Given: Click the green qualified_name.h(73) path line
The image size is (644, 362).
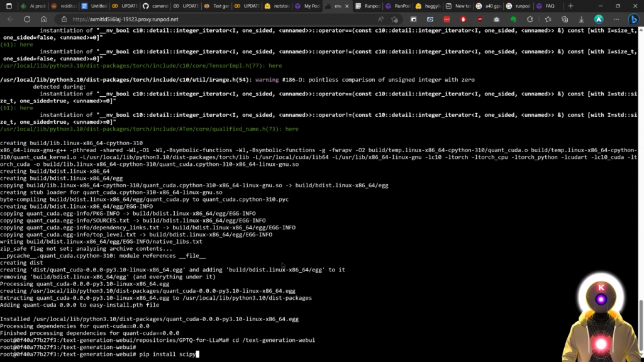Looking at the screenshot, I should pyautogui.click(x=149, y=129).
